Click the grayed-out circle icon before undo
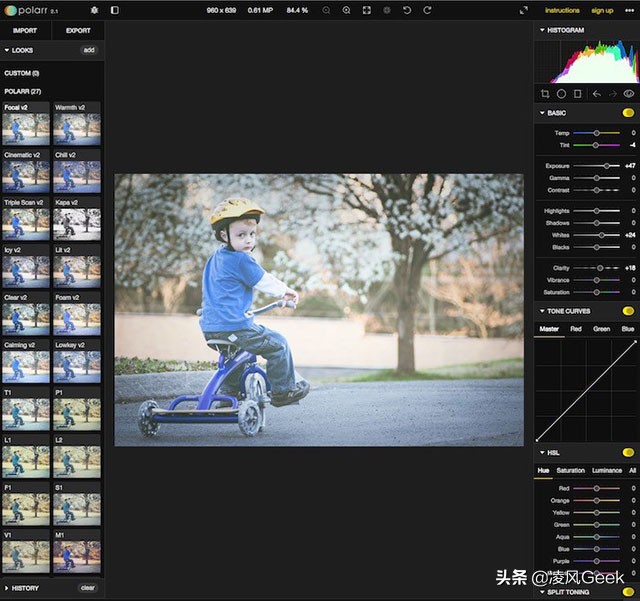This screenshot has height=601, width=640. (387, 10)
